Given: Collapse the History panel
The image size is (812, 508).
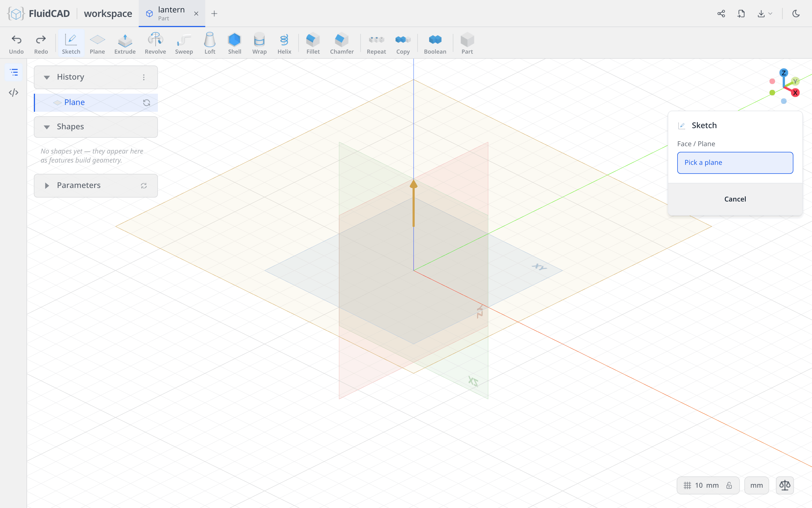Looking at the screenshot, I should click(47, 77).
